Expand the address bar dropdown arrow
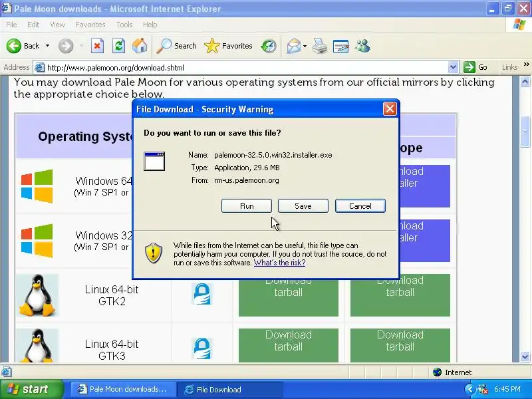 click(453, 67)
